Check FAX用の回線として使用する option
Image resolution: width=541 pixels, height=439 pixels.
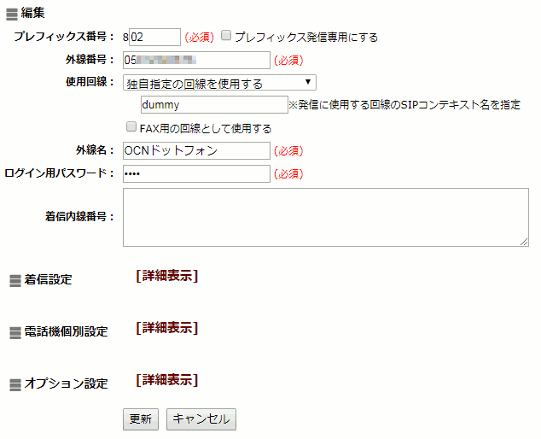pos(131,127)
